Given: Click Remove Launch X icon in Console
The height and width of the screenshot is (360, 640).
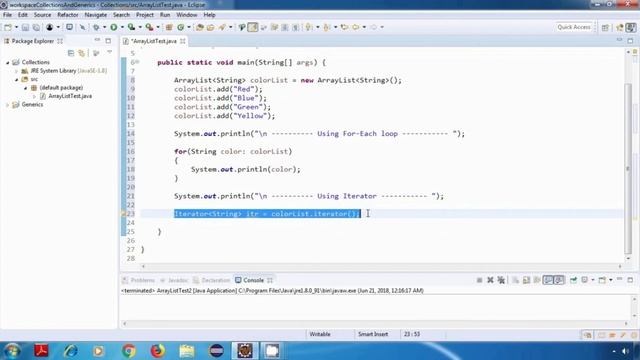Looking at the screenshot, I should [x=490, y=280].
